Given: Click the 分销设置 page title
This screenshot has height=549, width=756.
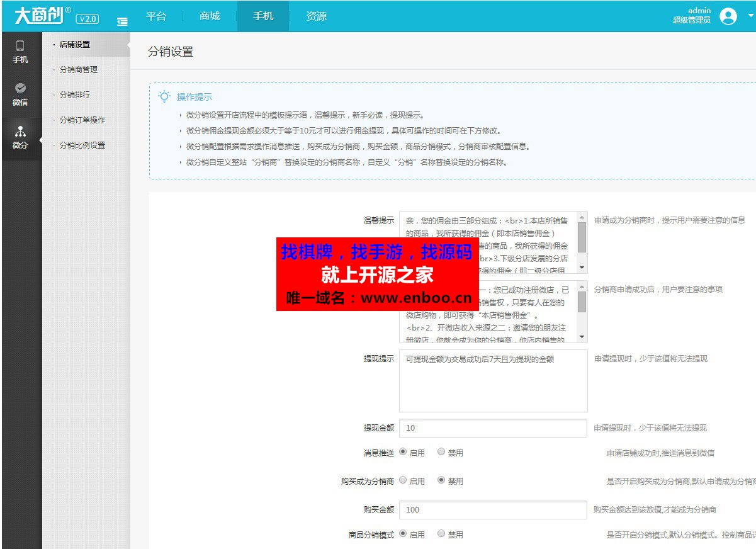Looking at the screenshot, I should point(171,52).
